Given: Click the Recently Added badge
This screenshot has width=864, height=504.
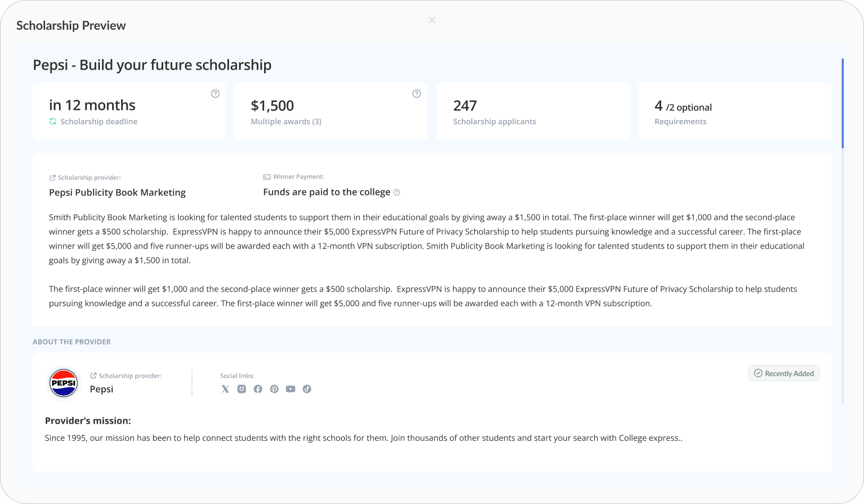Looking at the screenshot, I should (784, 373).
